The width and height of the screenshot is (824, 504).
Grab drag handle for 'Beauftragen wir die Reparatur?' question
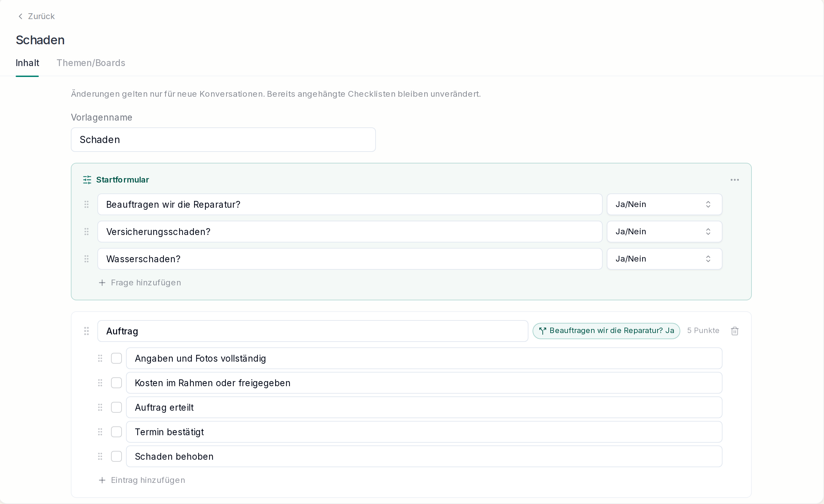coord(86,204)
